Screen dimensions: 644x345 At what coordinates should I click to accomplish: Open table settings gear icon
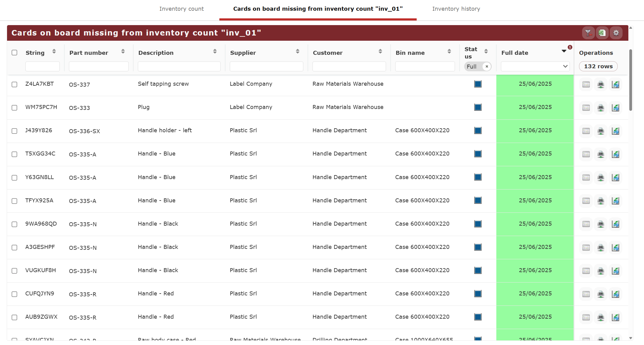(x=616, y=33)
